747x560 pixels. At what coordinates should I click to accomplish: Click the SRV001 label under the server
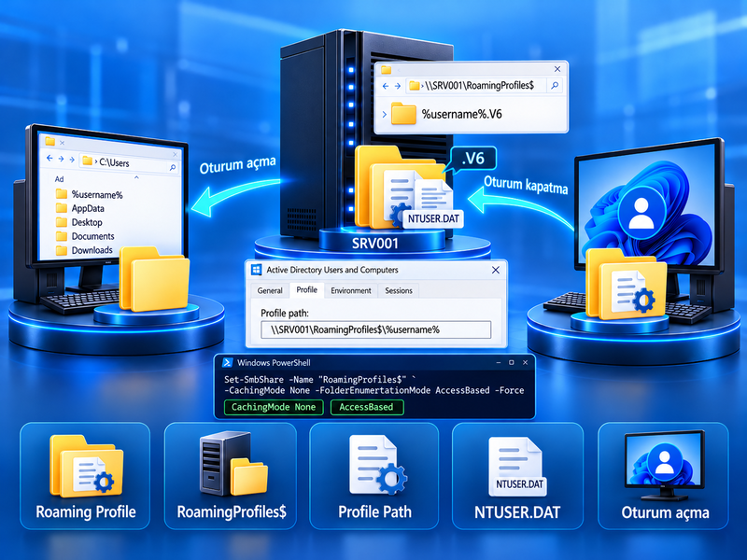point(375,244)
